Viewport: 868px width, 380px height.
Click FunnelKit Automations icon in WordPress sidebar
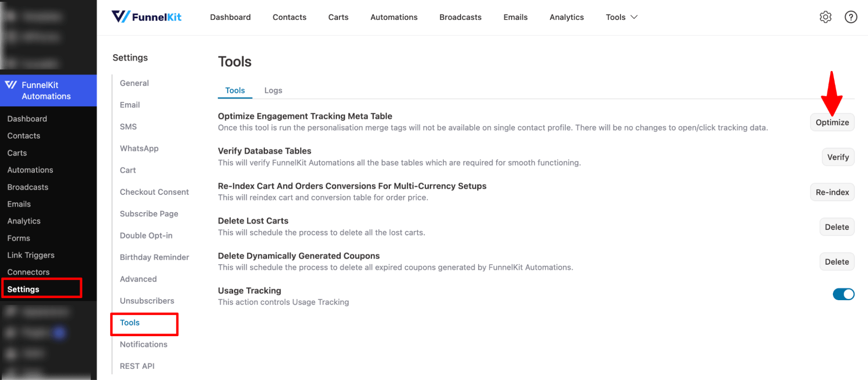(11, 85)
